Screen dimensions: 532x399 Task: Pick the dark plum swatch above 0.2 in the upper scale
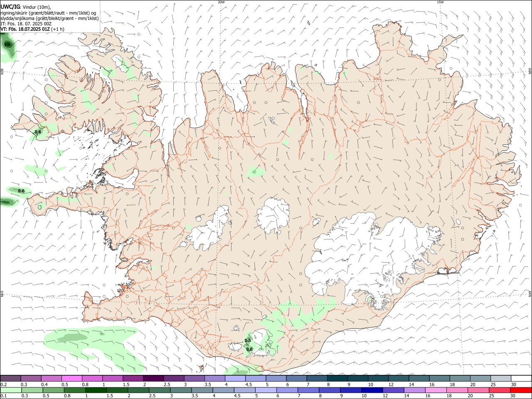coord(10,379)
